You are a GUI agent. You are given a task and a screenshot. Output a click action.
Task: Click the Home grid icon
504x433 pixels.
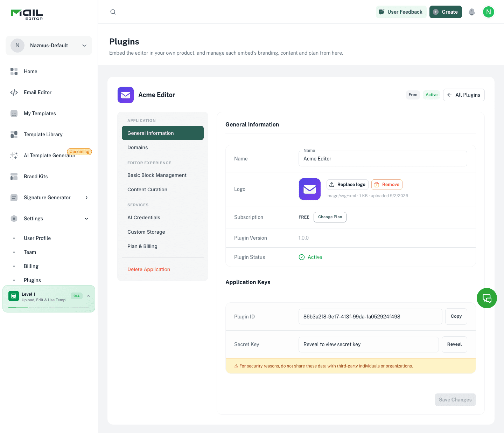tap(14, 71)
